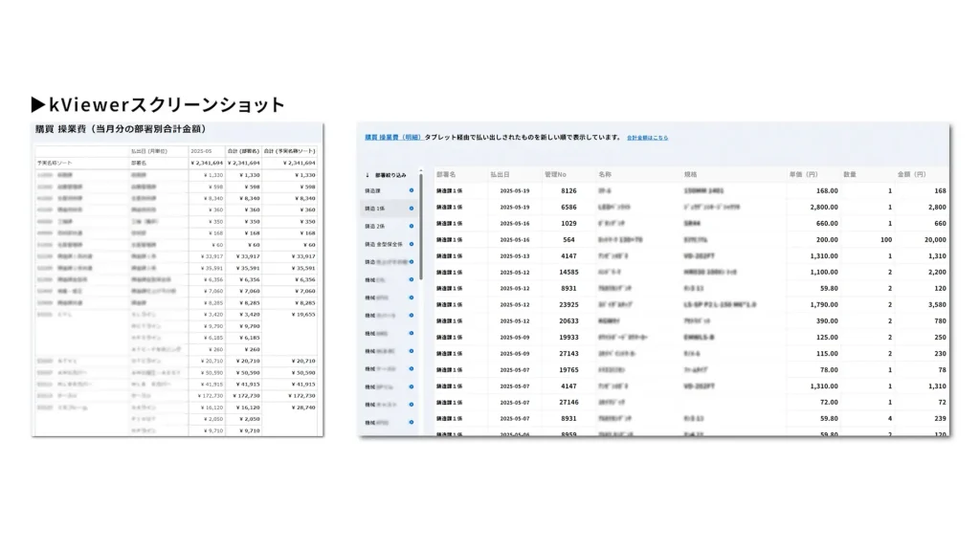Screen dimensions: 980x551
Task: Click the blue dot next to 鋳造課
Action: [412, 190]
